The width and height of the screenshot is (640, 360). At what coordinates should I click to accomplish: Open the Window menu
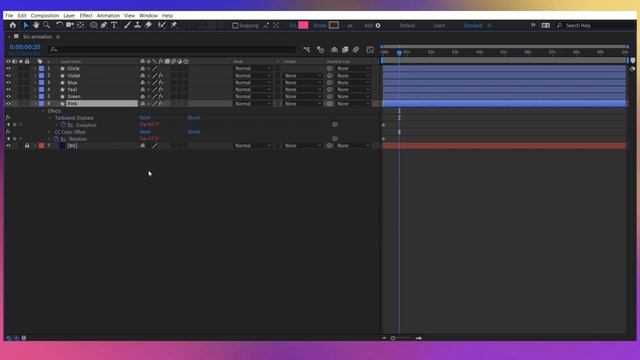[x=148, y=16]
